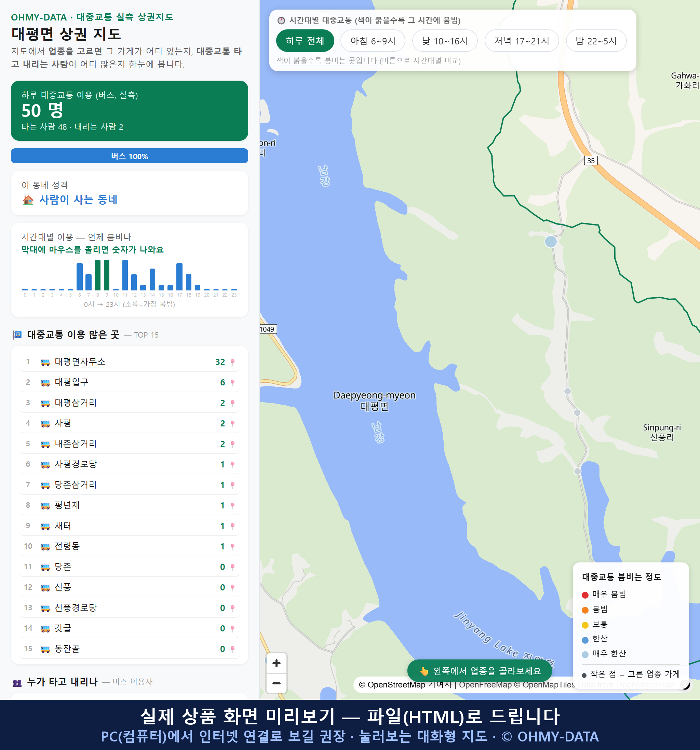Viewport: 700px width, 750px height.
Task: Click the bus icon for 갓골
Action: pos(45,629)
